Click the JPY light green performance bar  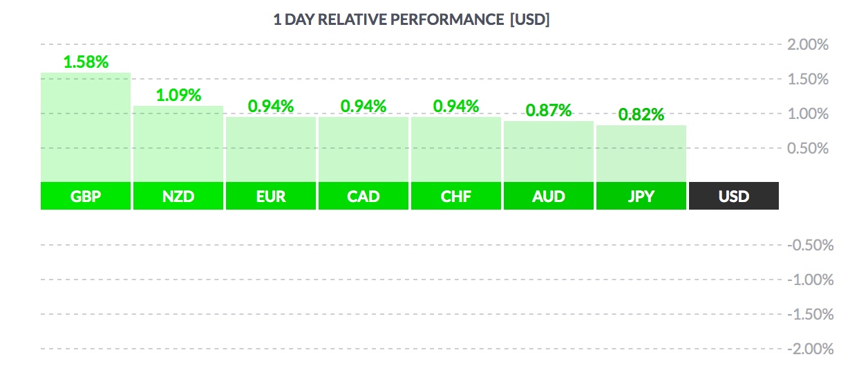641,154
